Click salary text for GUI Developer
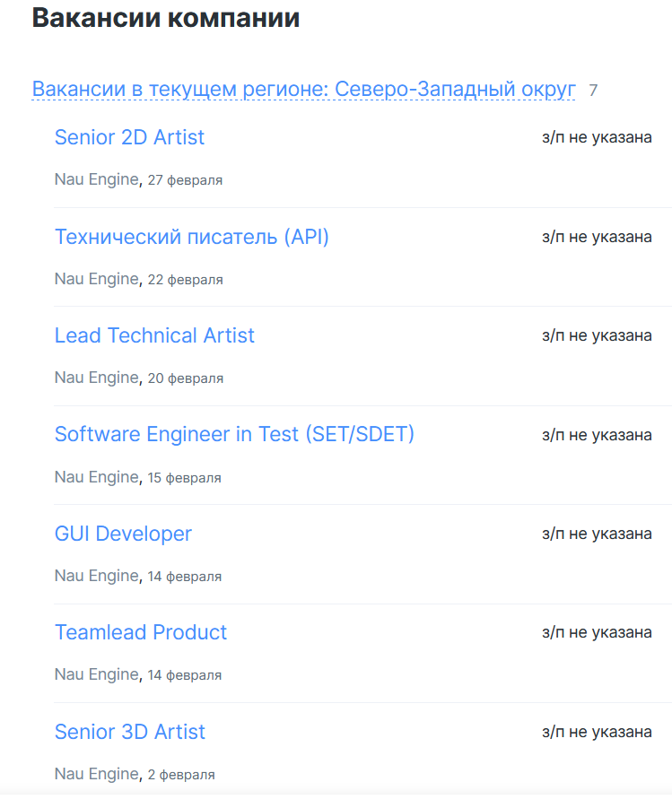Screen dimensions: 672x808 597,534
